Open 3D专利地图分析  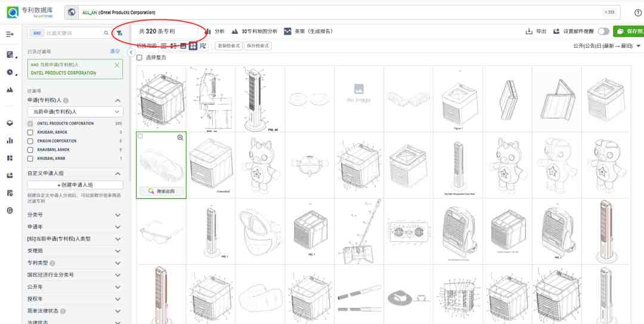coord(254,31)
